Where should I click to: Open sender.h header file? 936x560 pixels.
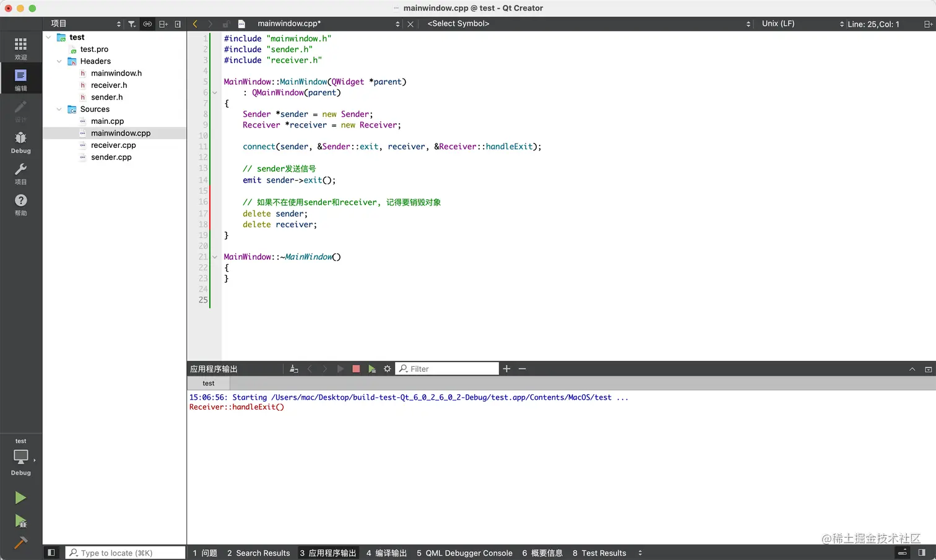tap(106, 97)
